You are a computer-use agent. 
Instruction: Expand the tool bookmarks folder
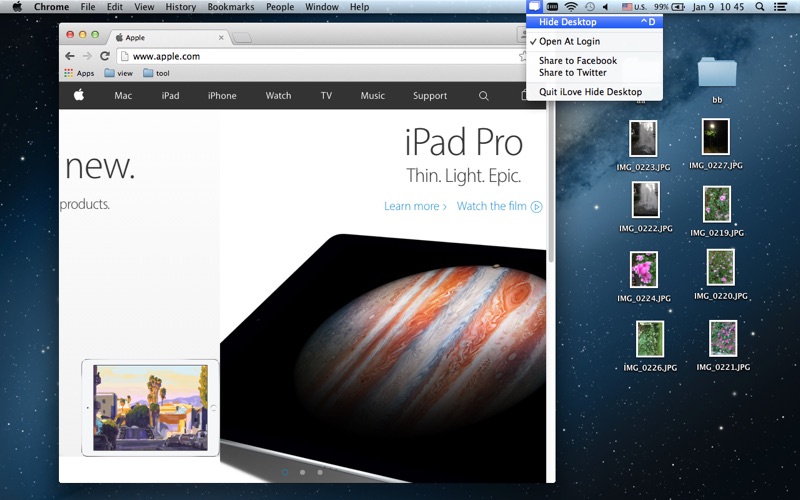click(x=156, y=73)
